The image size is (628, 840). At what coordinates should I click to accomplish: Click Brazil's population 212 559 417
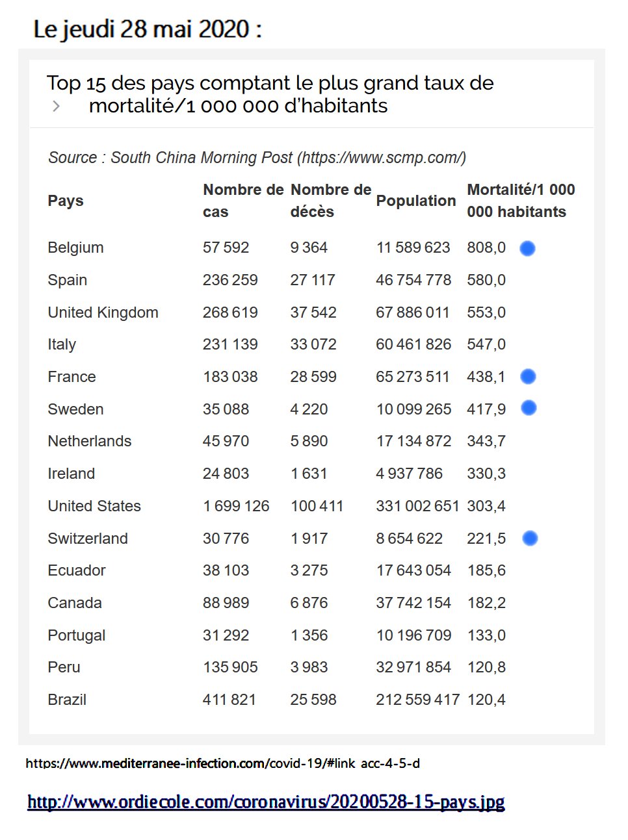click(x=417, y=700)
